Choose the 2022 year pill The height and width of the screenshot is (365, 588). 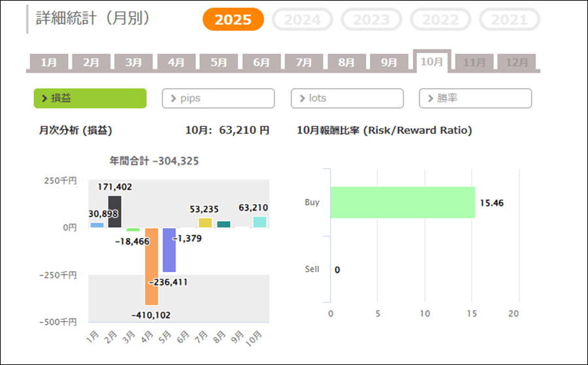click(440, 20)
